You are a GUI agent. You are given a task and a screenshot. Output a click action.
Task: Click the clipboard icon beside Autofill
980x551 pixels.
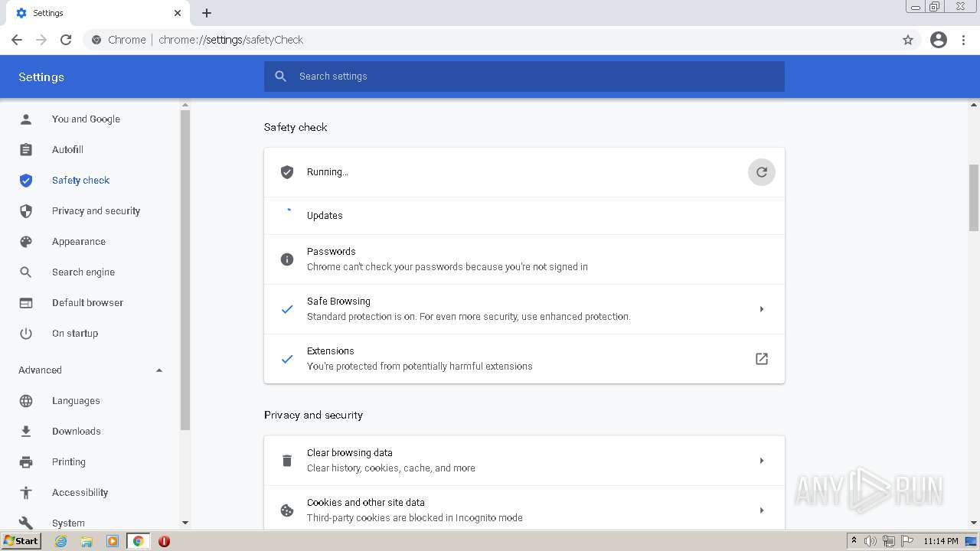tap(26, 150)
